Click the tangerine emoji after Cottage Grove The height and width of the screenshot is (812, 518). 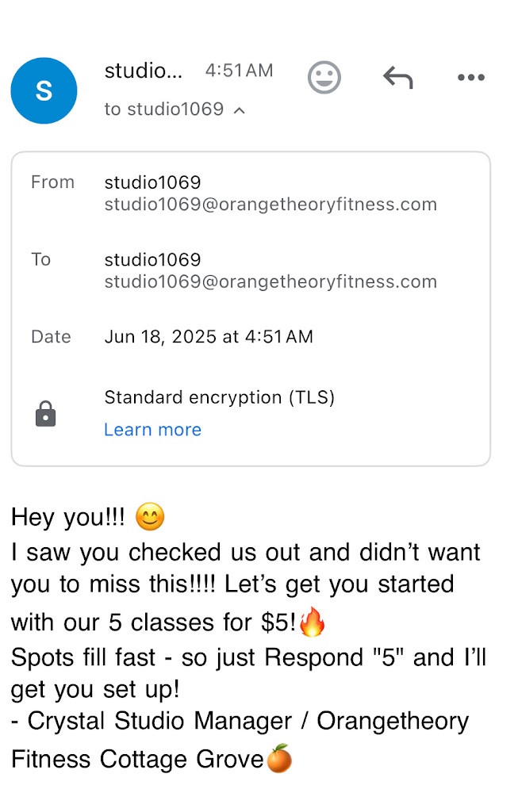click(x=278, y=759)
